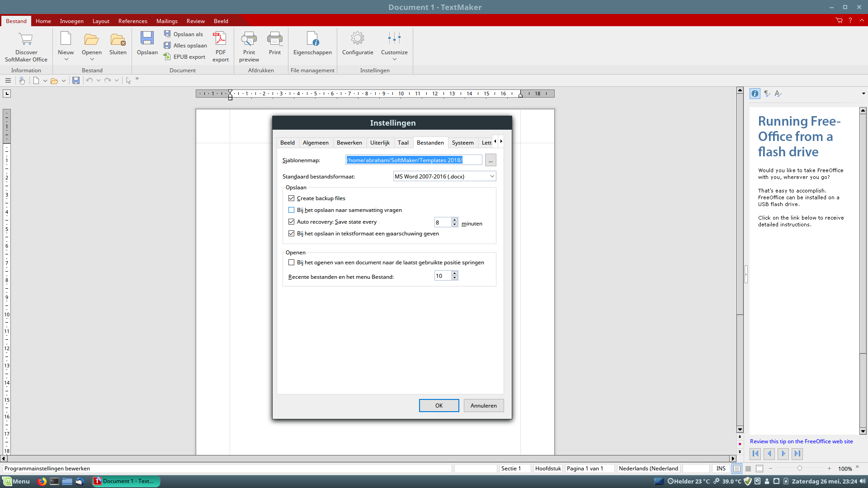Open Print preview

click(x=249, y=47)
